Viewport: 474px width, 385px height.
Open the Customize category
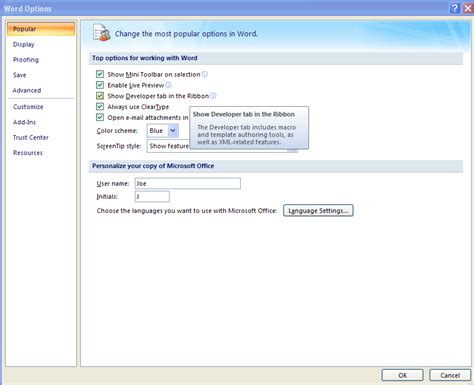28,107
